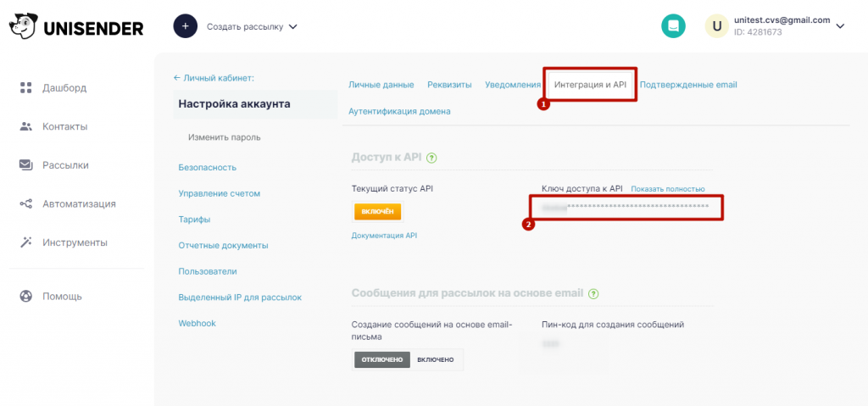Open Дашборд in sidebar
Screen dimensions: 868x406
[64, 88]
